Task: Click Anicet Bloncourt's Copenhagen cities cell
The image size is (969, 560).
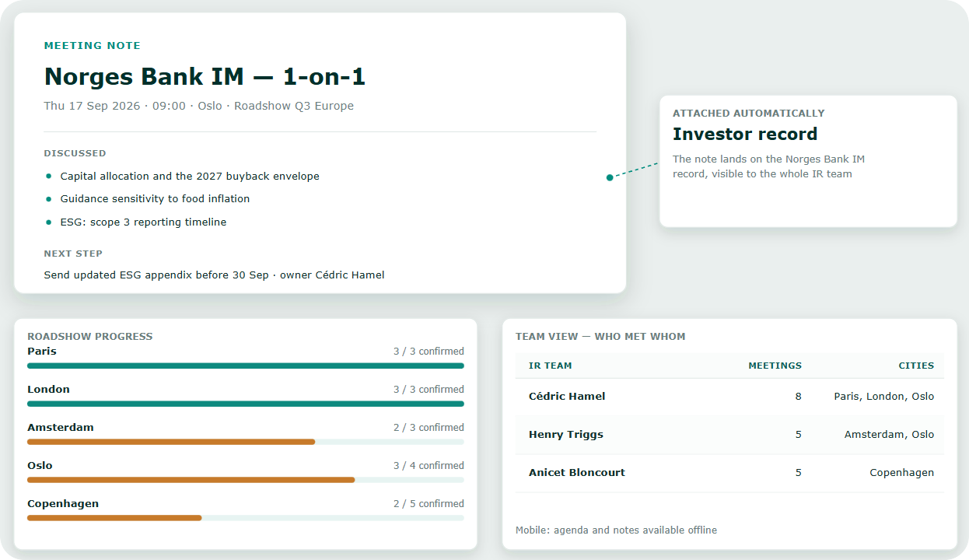Action: coord(902,473)
